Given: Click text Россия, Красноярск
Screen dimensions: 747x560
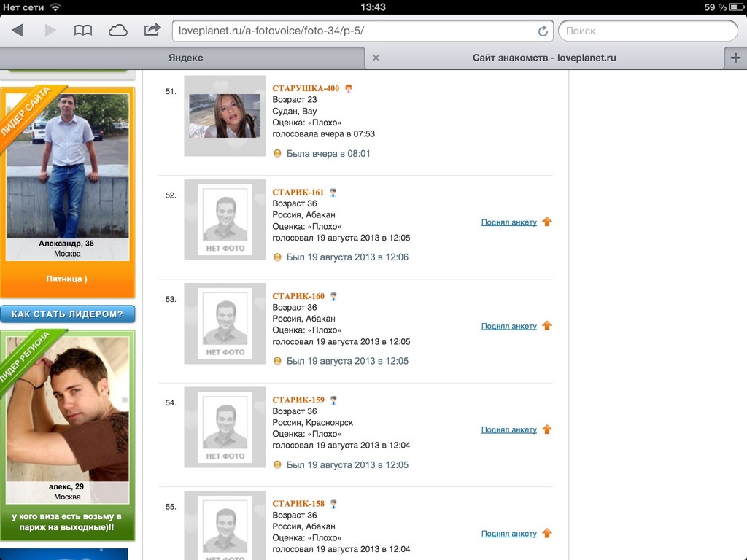Looking at the screenshot, I should tap(312, 422).
